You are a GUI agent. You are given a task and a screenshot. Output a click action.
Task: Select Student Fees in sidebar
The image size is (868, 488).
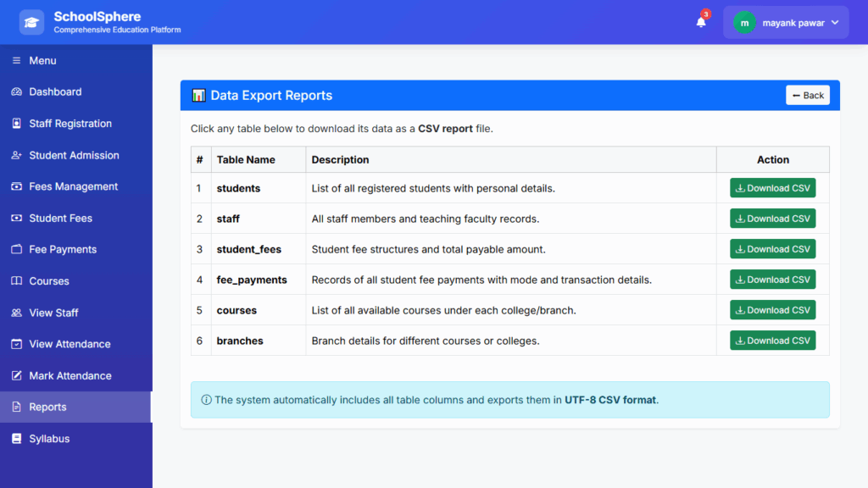pyautogui.click(x=60, y=218)
